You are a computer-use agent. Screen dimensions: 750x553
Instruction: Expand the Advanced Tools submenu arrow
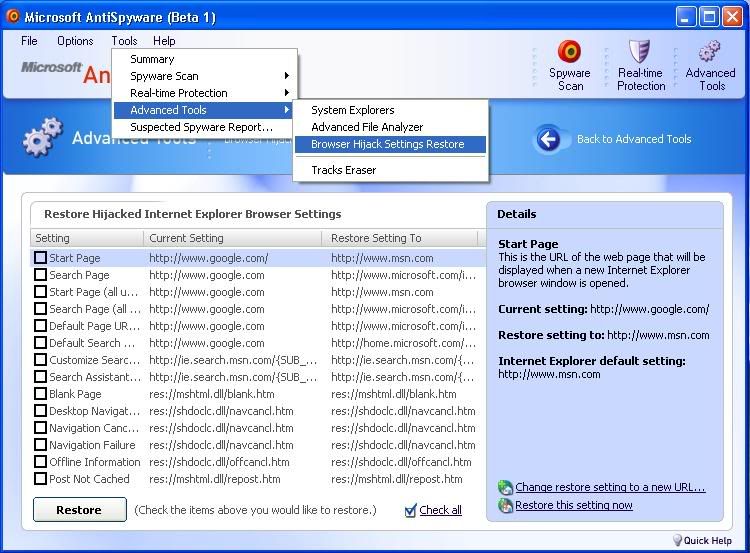(x=287, y=110)
